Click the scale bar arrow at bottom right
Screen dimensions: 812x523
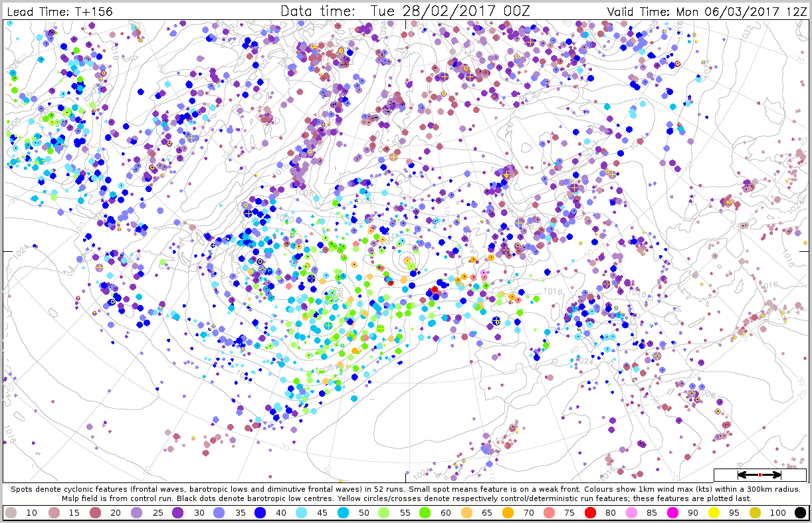click(760, 474)
